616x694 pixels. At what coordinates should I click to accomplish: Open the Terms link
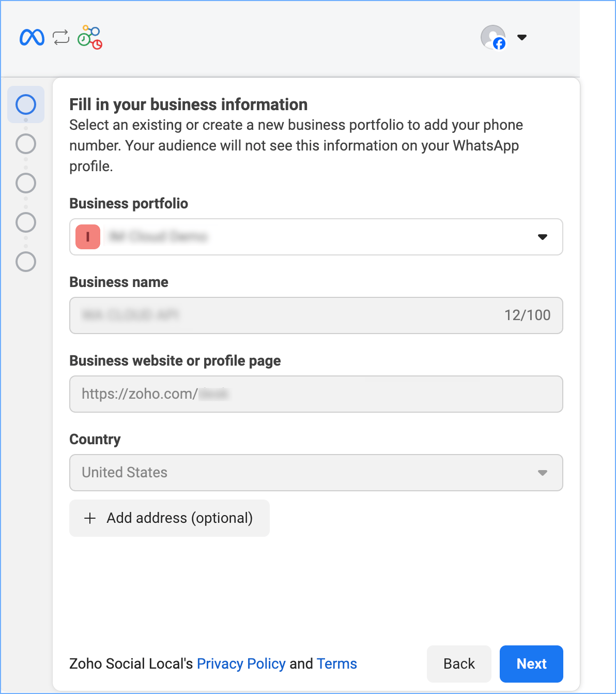pos(336,663)
